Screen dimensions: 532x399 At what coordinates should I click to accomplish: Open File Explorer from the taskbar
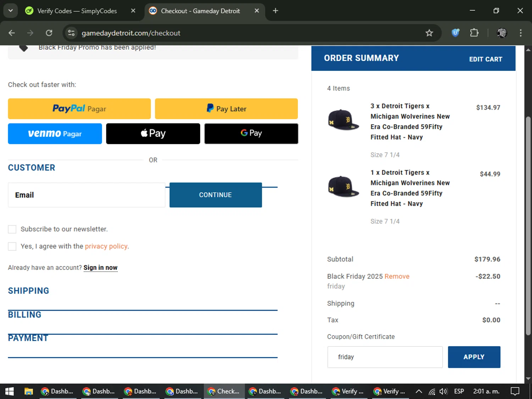[28, 391]
